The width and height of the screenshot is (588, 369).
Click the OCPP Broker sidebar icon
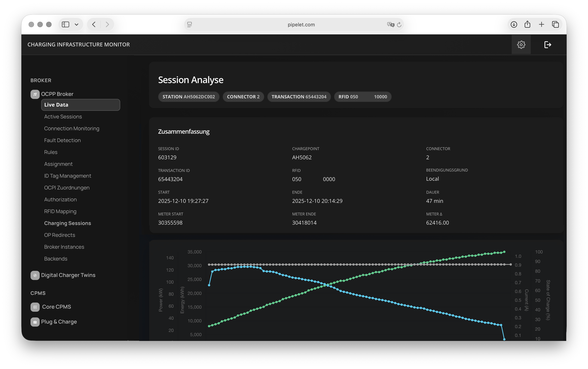[35, 94]
